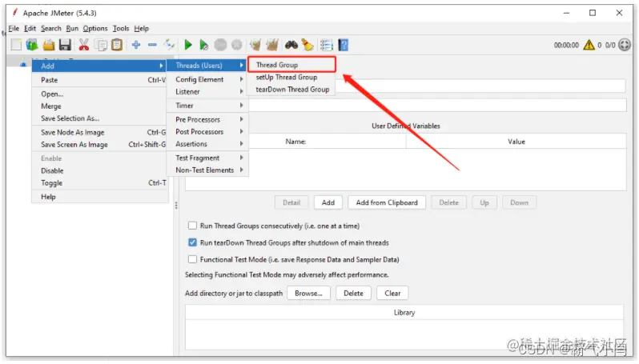Expand the Assertions submenu
The height and width of the screenshot is (364, 639).
[208, 144]
